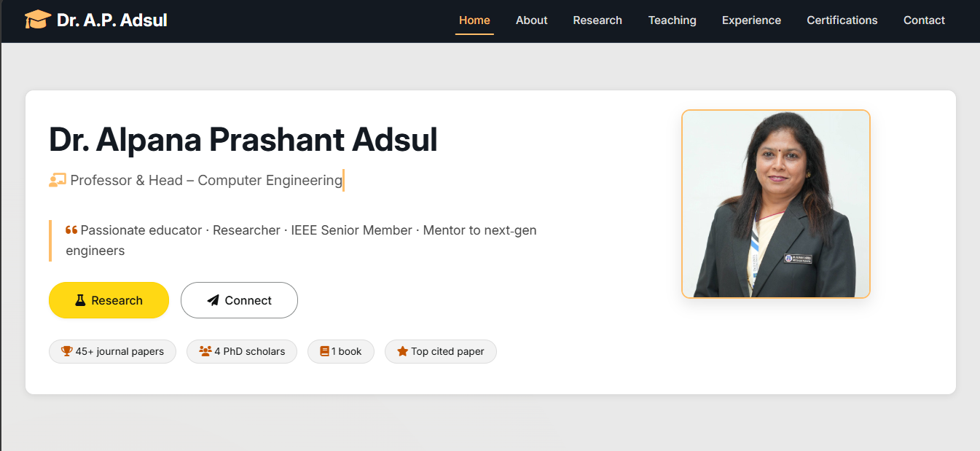Click the outlined Connect button
This screenshot has height=451, width=980.
[239, 300]
